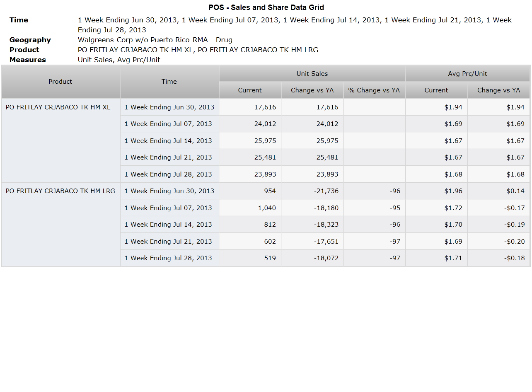Image resolution: width=532 pixels, height=392 pixels.
Task: Click the price change cell -$0.17
Action: click(x=499, y=208)
